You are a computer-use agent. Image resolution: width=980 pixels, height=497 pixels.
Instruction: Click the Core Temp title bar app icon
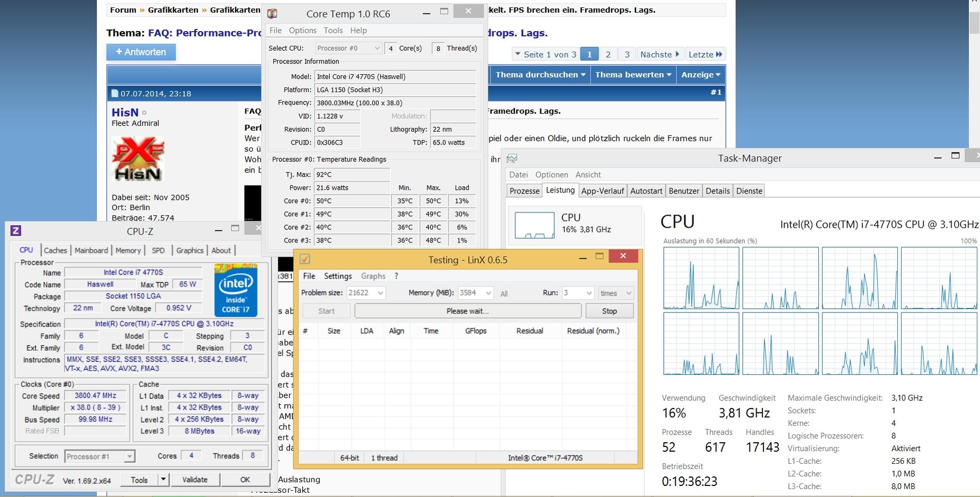pos(272,14)
